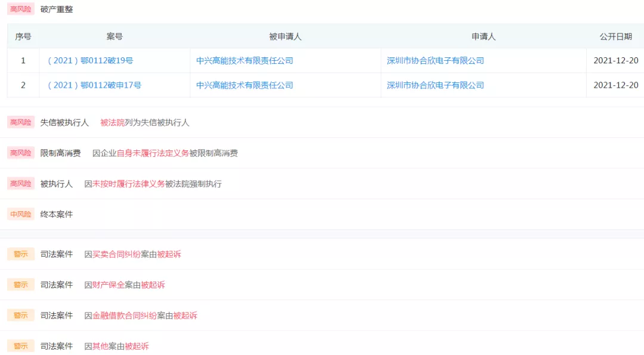The height and width of the screenshot is (355, 644).
Task: Expand the 终本案件 risk entry
Action: 57,214
